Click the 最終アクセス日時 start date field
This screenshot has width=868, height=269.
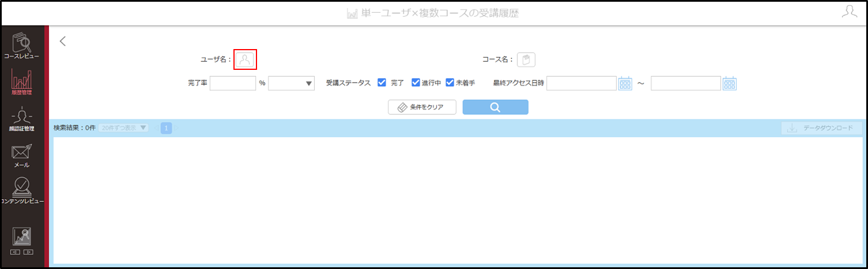pyautogui.click(x=582, y=84)
